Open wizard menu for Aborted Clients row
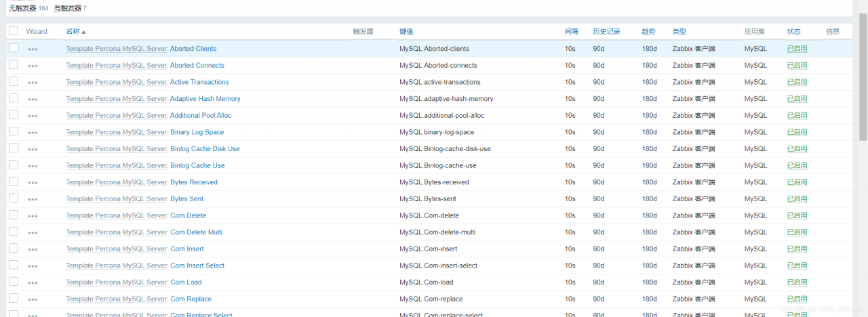868x317 pixels. click(33, 49)
